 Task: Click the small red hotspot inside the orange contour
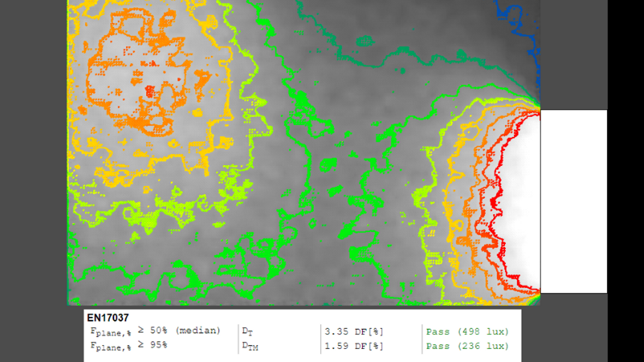point(149,89)
